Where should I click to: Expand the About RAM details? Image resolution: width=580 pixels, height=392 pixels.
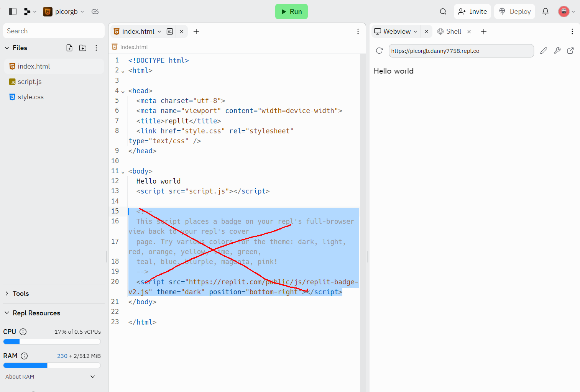pyautogui.click(x=92, y=377)
